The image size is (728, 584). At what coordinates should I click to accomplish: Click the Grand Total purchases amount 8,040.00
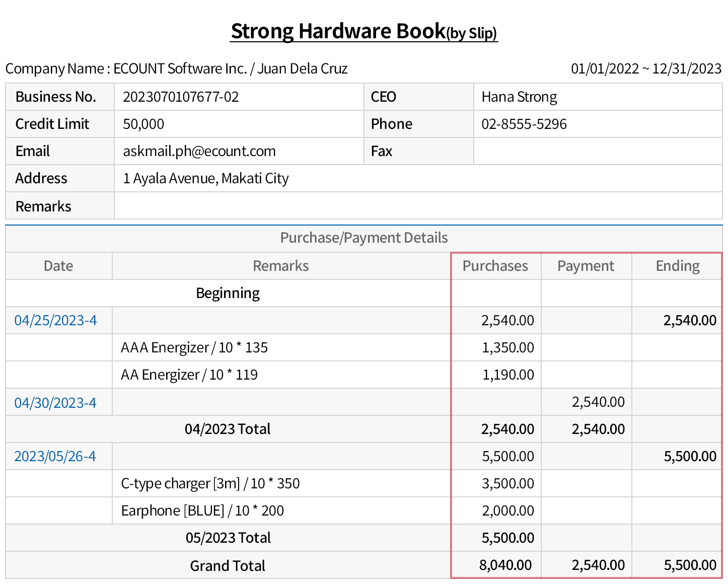[505, 565]
